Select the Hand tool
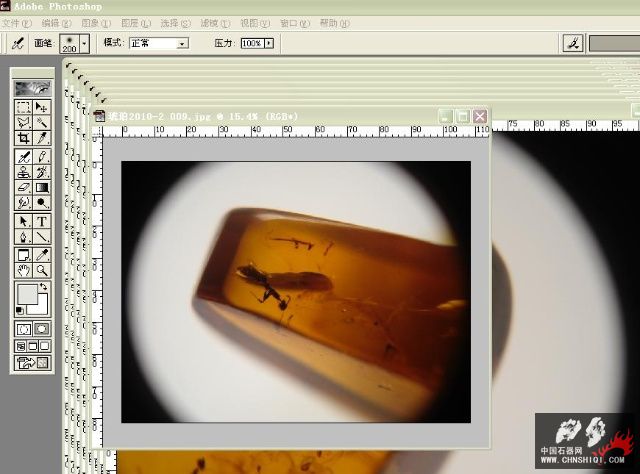This screenshot has width=640, height=474. [23, 270]
